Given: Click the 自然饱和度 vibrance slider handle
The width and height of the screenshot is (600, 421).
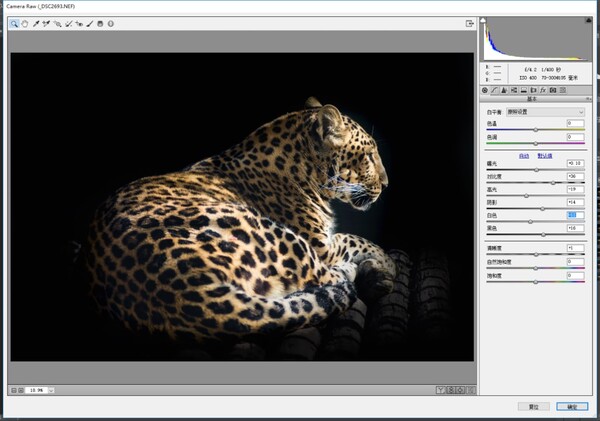Looking at the screenshot, I should 536,268.
